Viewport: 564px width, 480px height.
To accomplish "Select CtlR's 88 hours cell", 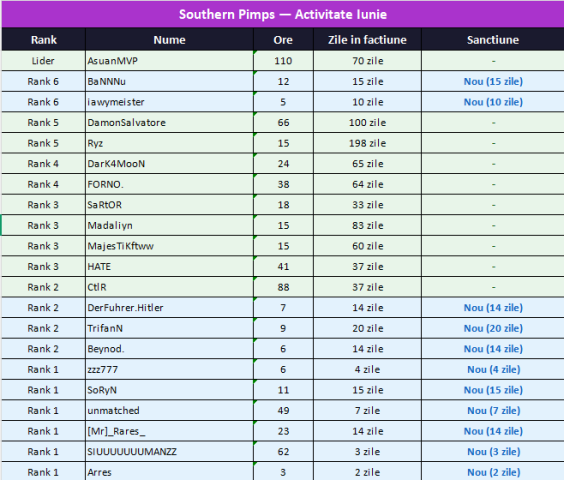I will pos(283,287).
